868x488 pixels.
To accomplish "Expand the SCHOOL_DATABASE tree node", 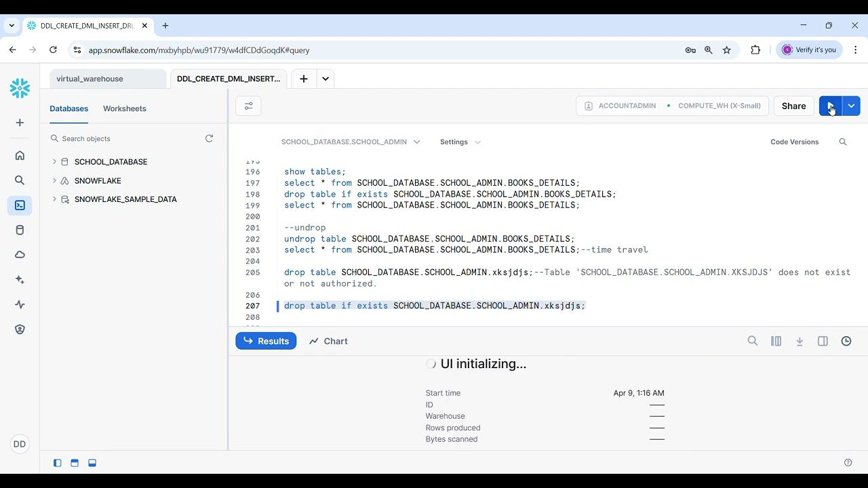I will [54, 162].
